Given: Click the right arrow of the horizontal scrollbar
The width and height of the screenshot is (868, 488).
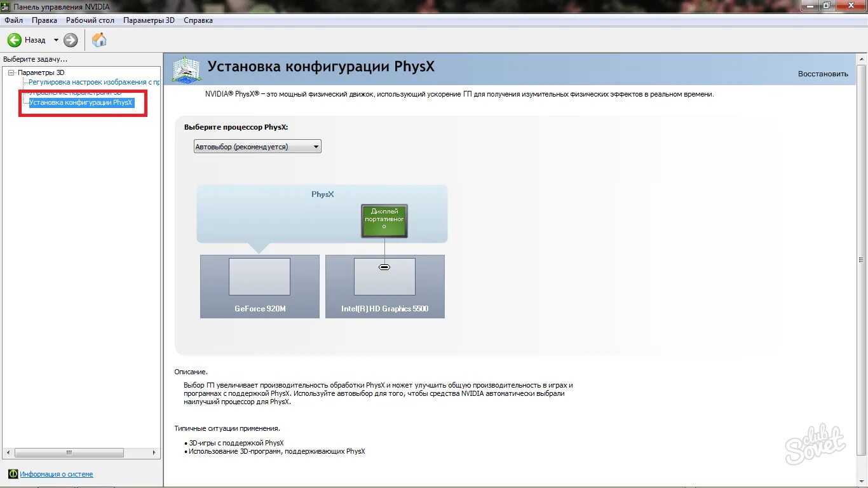Looking at the screenshot, I should click(154, 453).
